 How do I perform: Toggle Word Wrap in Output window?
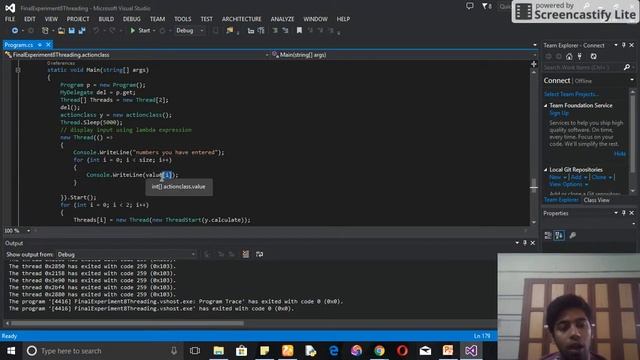[x=259, y=254]
